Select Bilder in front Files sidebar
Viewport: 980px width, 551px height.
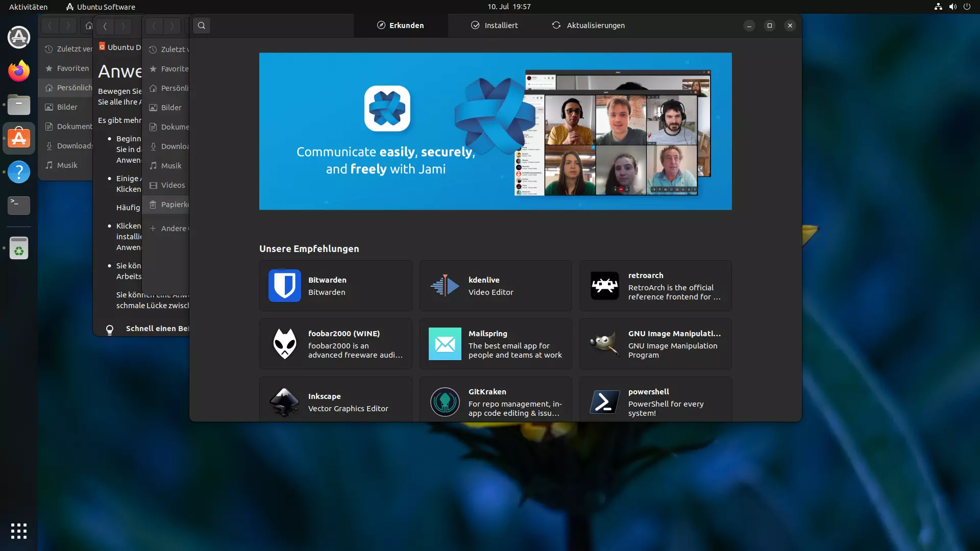[x=166, y=108]
